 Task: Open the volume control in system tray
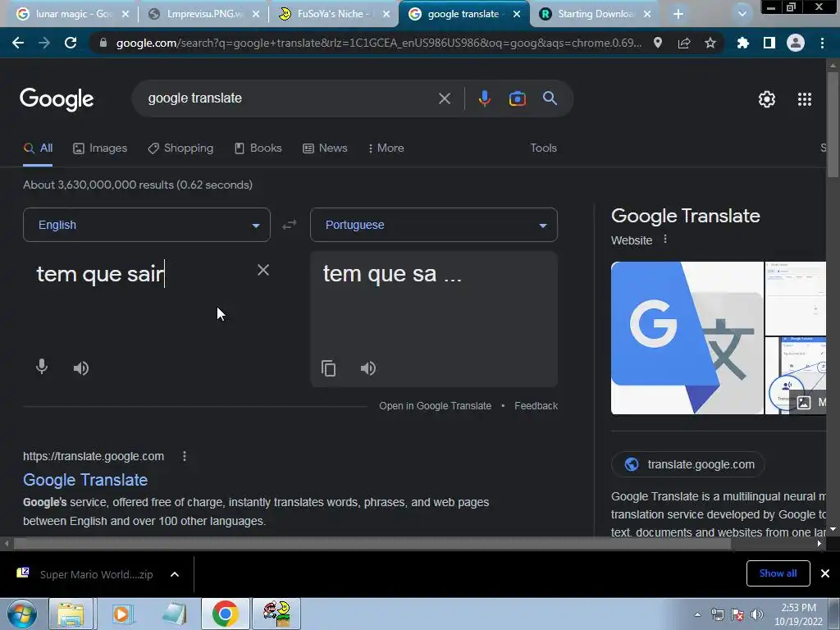click(757, 614)
